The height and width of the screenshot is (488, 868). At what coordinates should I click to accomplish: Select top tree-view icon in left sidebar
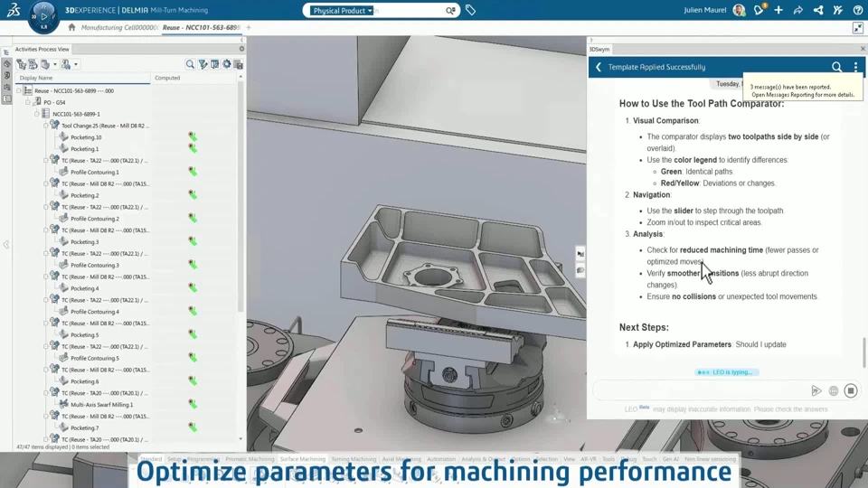point(6,52)
